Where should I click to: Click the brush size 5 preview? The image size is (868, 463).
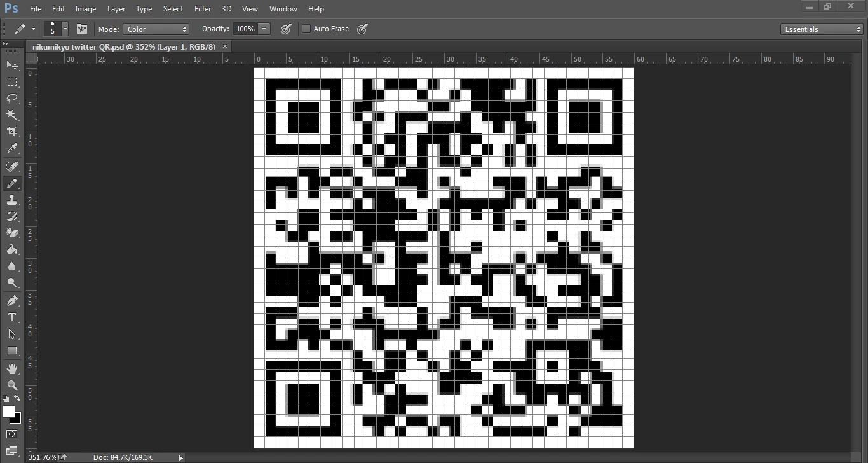53,29
